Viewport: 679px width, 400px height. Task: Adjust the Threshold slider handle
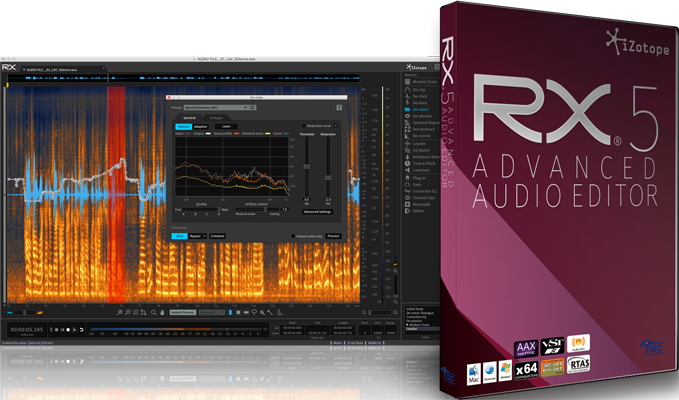tap(307, 167)
